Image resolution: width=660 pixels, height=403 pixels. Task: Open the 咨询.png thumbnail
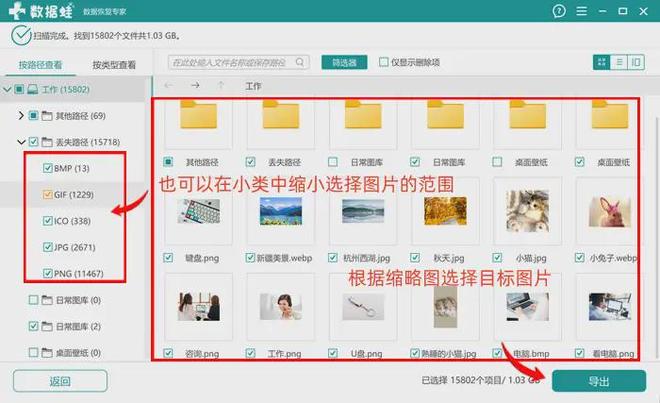point(199,307)
